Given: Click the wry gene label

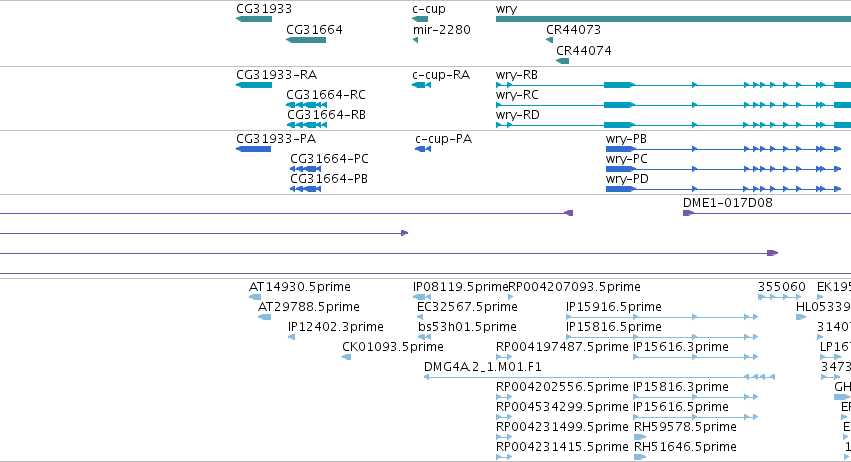Looking at the screenshot, I should pos(506,9).
